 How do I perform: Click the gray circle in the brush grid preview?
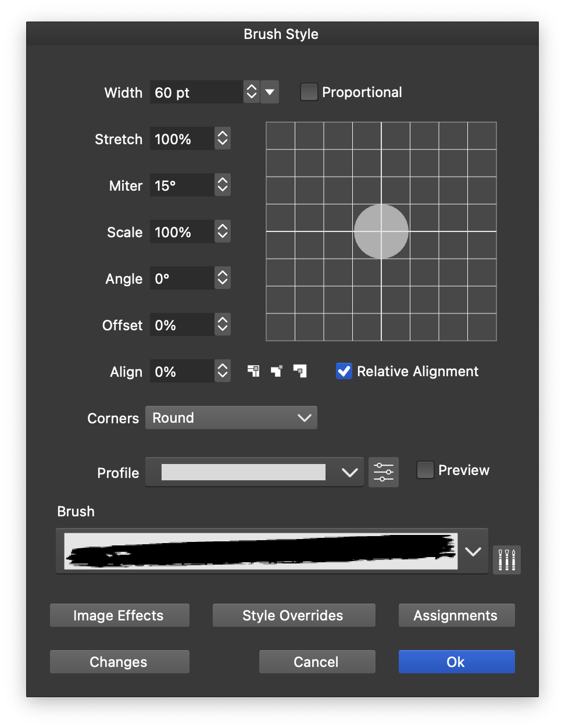point(381,231)
